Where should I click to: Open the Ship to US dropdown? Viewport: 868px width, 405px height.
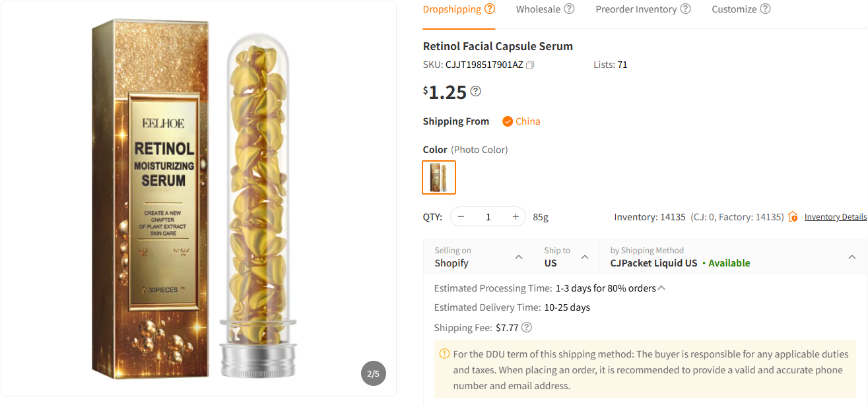click(585, 257)
